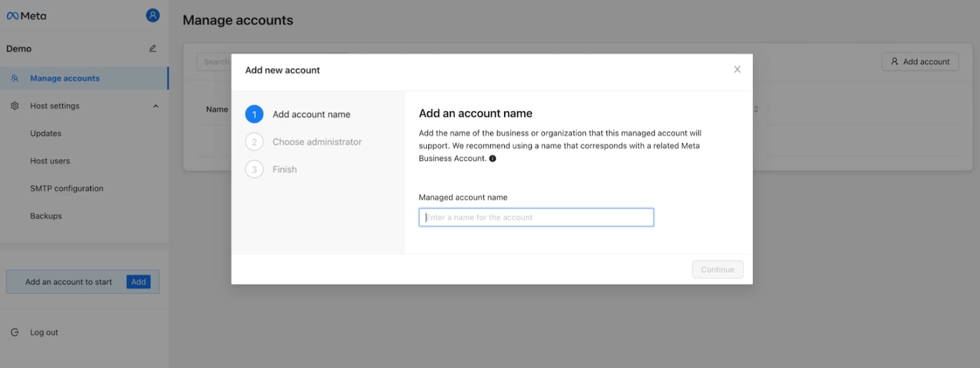Go to Host users page
980x368 pixels.
[x=50, y=161]
